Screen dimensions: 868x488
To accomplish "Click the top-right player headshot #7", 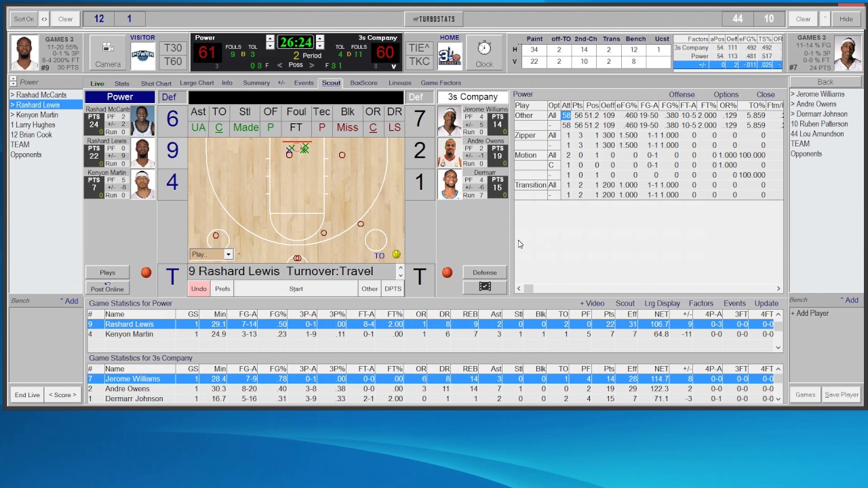I will pos(847,53).
